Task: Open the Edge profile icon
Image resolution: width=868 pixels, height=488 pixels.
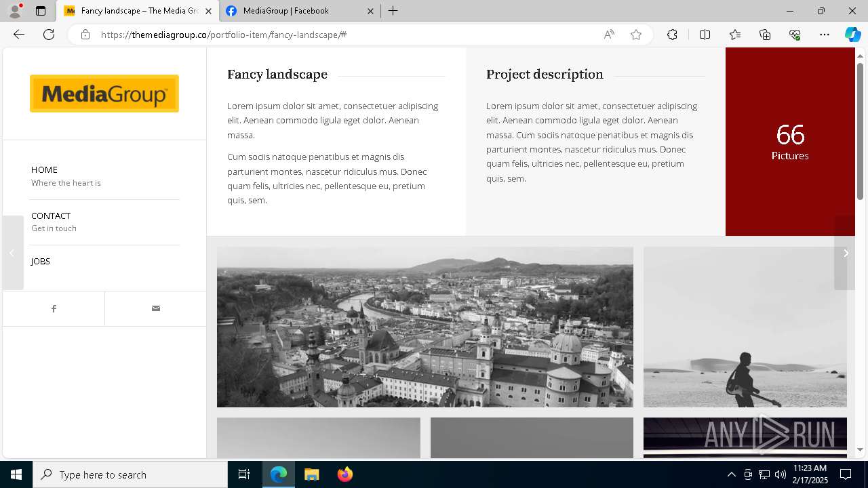Action: (15, 11)
